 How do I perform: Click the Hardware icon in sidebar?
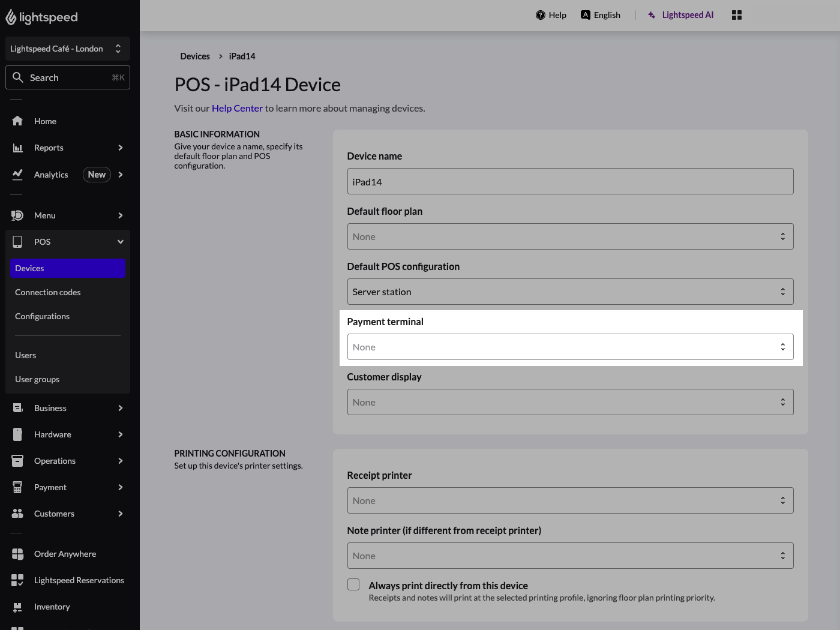point(17,434)
